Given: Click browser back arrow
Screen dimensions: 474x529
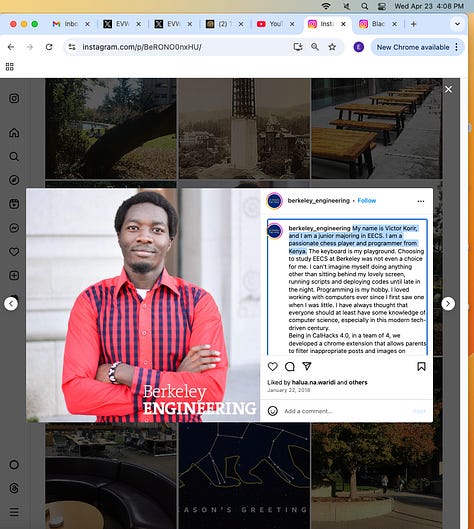Looking at the screenshot, I should tap(11, 47).
